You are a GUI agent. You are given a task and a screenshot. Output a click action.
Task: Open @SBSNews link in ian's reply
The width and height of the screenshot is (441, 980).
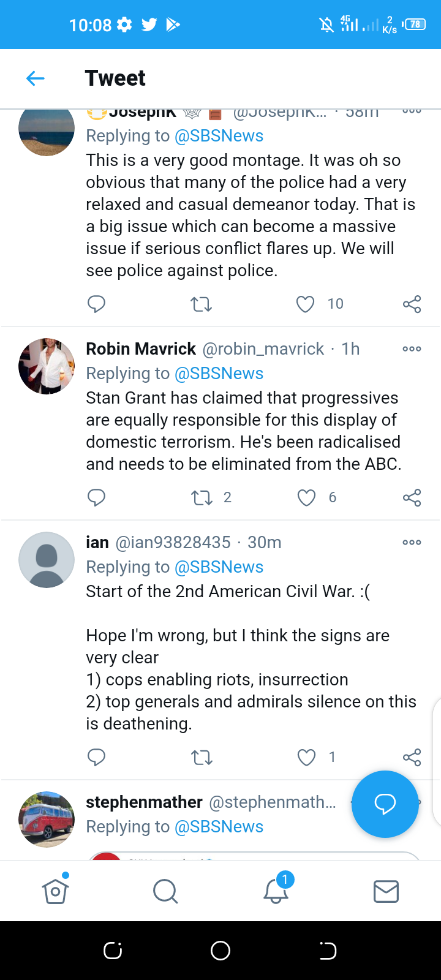[x=219, y=567]
